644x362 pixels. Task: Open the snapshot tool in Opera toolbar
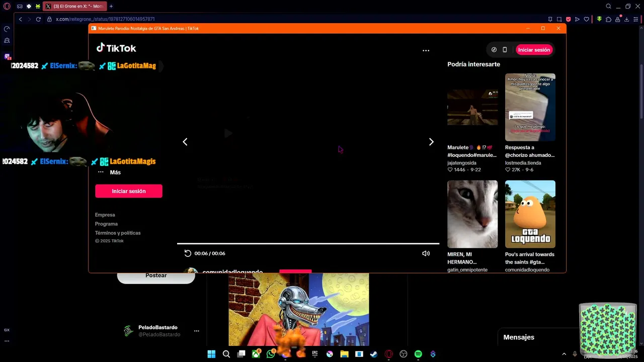pos(559,19)
